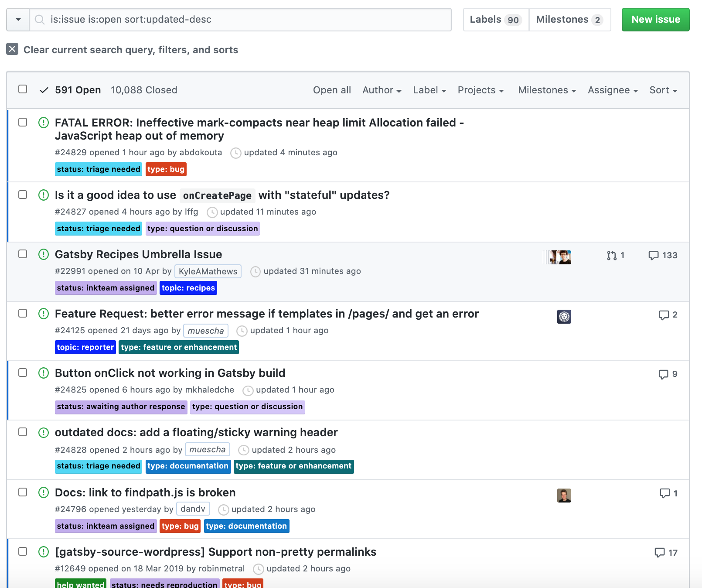Open 2 comments on Feature Request issue

[668, 315]
